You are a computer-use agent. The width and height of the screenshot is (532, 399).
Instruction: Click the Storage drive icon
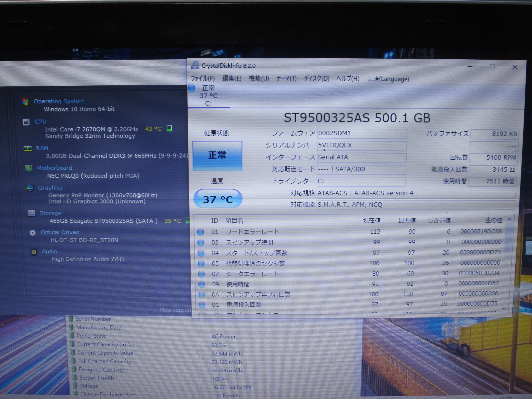tap(31, 213)
